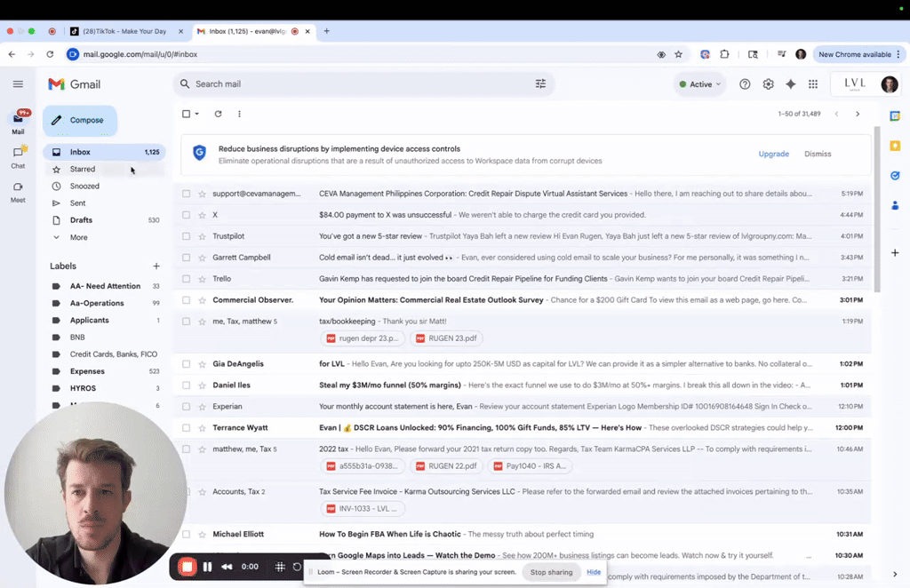Open the Active status dropdown
The image size is (910, 588).
pos(700,84)
